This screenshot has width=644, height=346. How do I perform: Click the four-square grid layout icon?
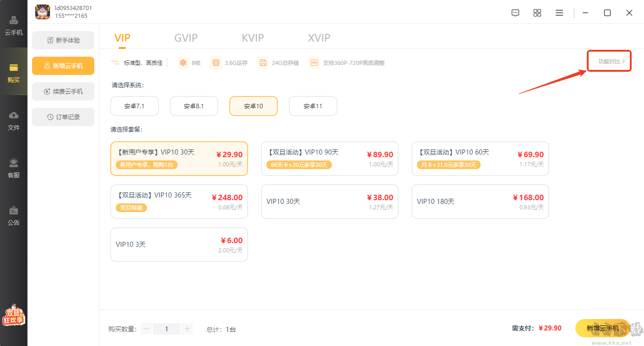(537, 13)
